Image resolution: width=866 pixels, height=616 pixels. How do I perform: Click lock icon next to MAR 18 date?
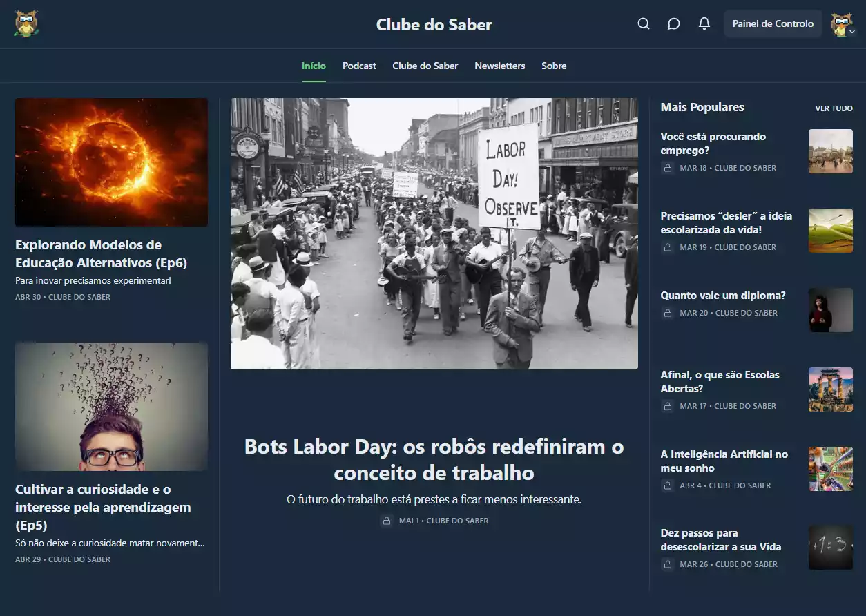point(667,168)
